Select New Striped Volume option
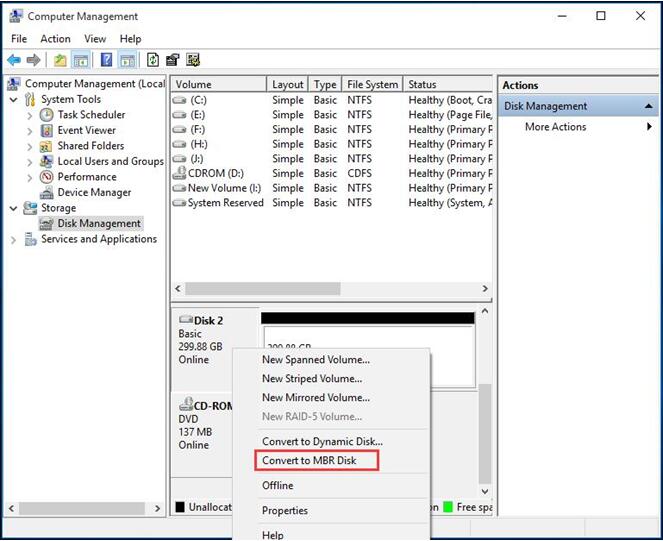Viewport: 663px width, 541px height. [312, 379]
